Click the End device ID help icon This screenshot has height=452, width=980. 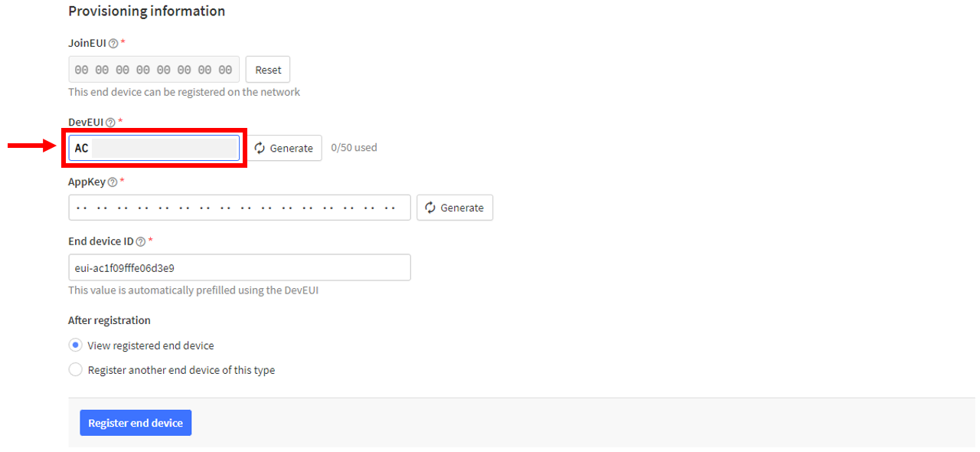140,241
